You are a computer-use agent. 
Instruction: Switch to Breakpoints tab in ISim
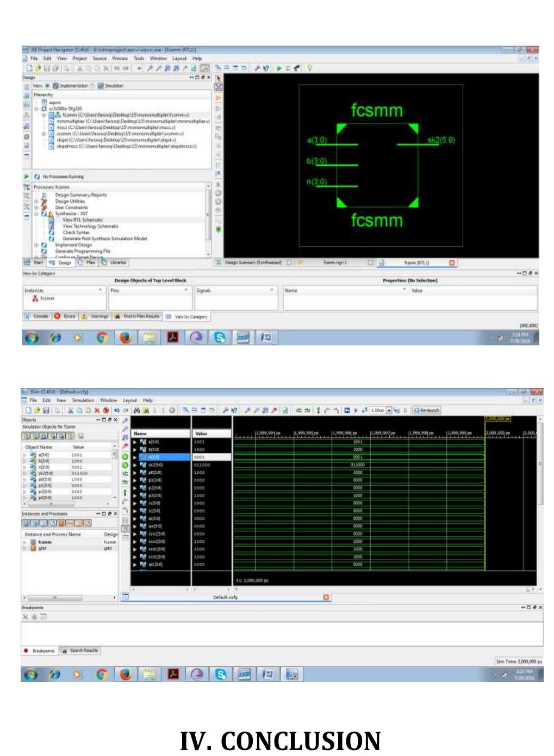pyautogui.click(x=40, y=650)
